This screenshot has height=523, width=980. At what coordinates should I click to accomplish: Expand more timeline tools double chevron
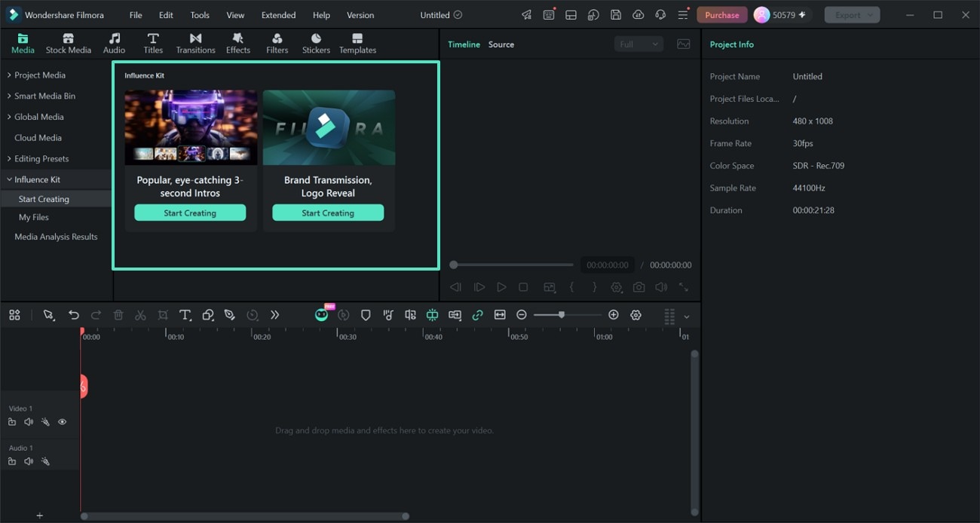(274, 315)
